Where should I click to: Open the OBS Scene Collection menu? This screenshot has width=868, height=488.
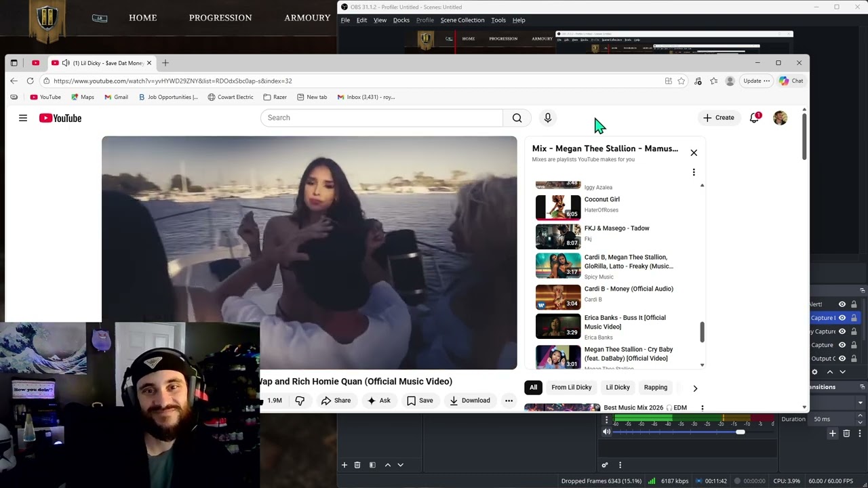click(462, 20)
